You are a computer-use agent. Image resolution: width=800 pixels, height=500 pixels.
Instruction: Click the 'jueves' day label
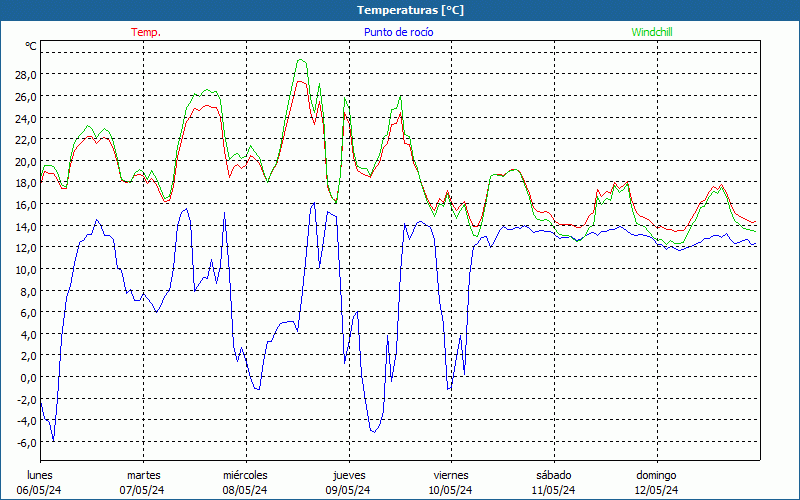349,475
